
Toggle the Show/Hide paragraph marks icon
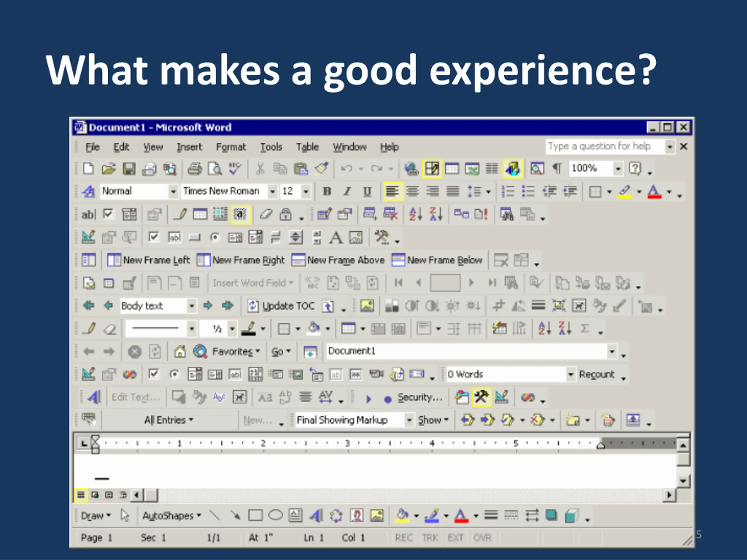coord(557,169)
